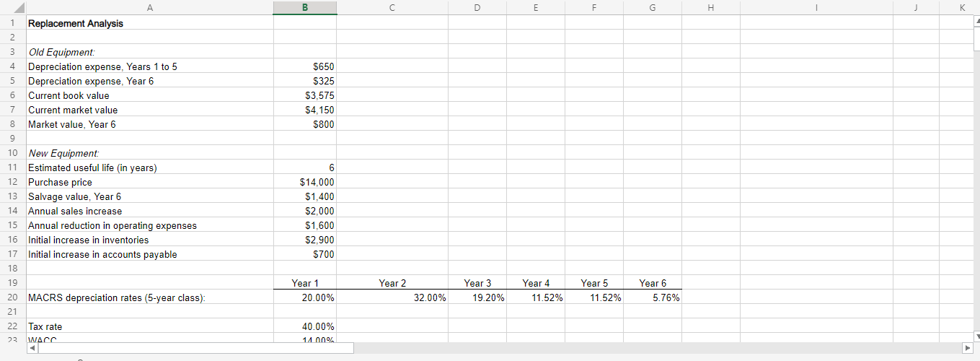The image size is (980, 361).
Task: Select the 32.00% rate cell
Action: click(392, 297)
